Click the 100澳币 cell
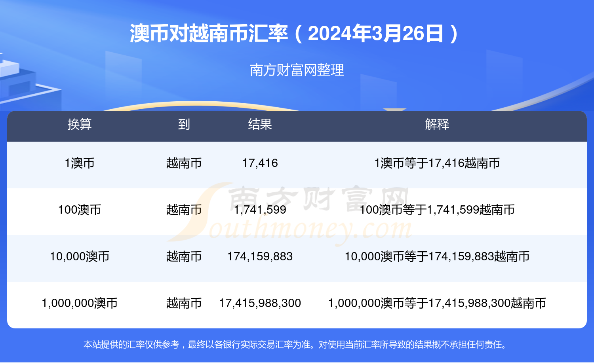Image resolution: width=594 pixels, height=364 pixels. click(80, 210)
